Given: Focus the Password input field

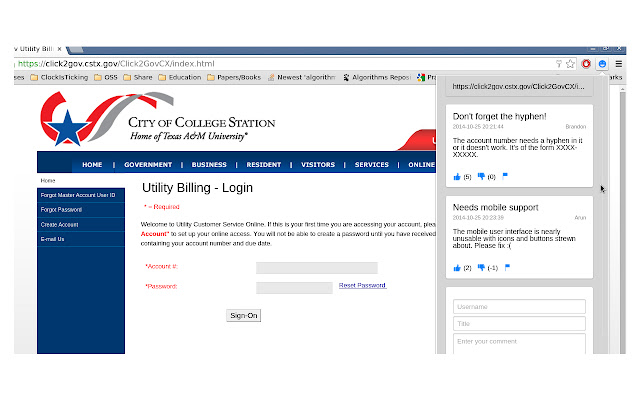Looking at the screenshot, I should 294,288.
